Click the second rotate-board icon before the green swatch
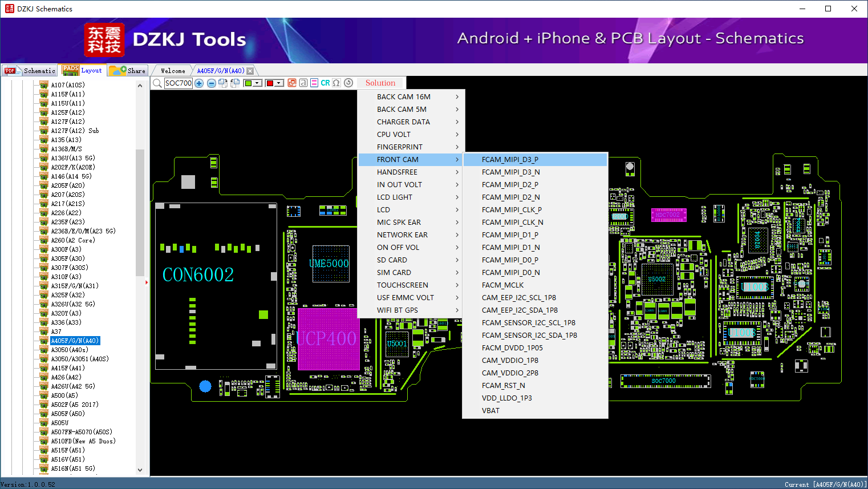 click(x=235, y=83)
